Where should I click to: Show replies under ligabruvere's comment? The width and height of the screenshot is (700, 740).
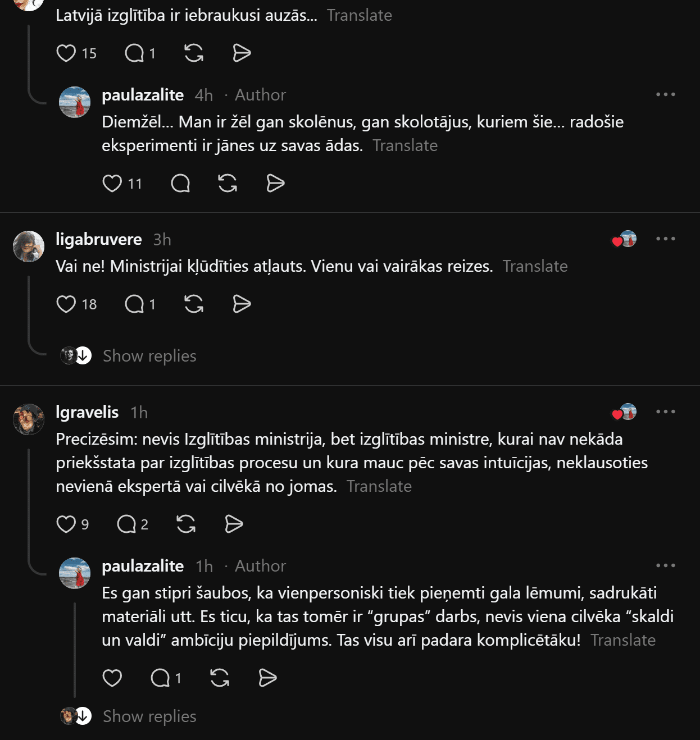(x=149, y=356)
